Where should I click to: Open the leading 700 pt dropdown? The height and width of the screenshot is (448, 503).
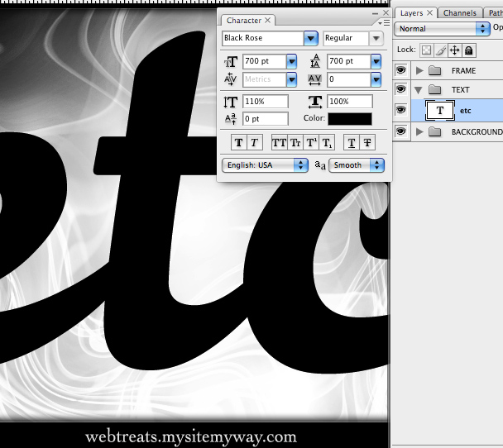coord(376,61)
